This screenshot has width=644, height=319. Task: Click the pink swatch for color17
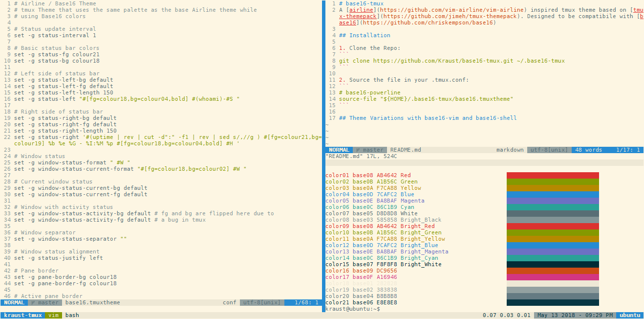point(553,277)
